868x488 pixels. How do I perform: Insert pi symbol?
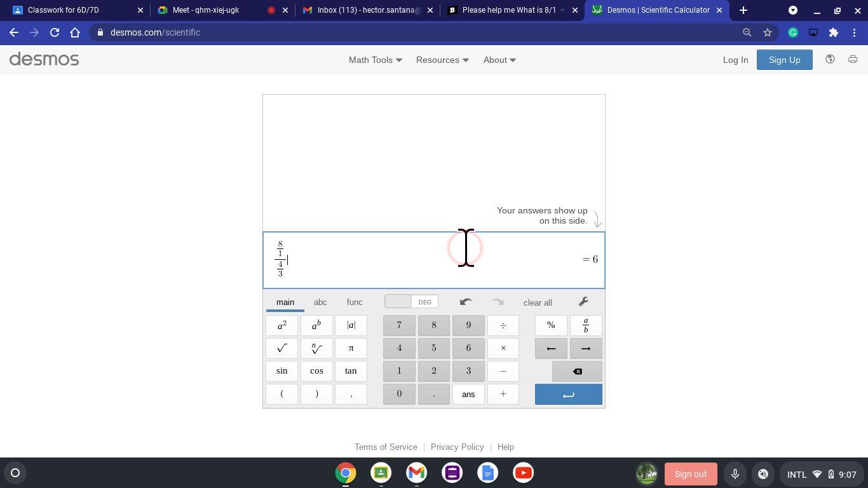(x=351, y=348)
